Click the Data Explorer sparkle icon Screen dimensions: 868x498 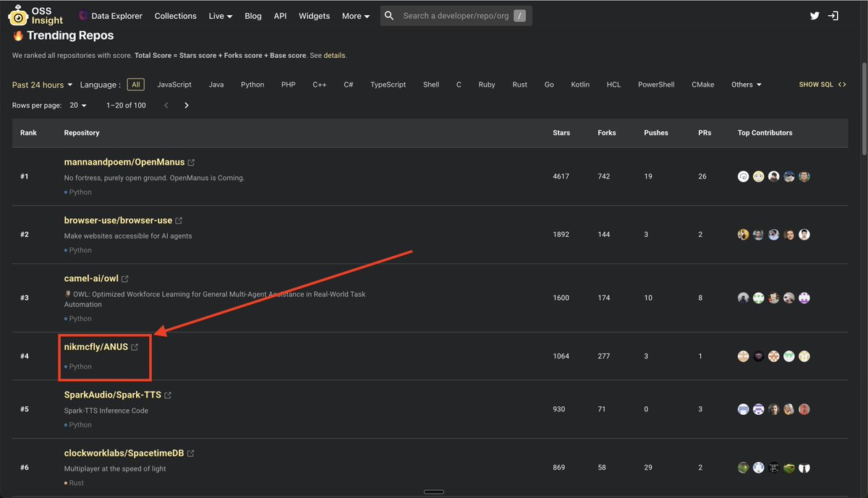point(82,14)
